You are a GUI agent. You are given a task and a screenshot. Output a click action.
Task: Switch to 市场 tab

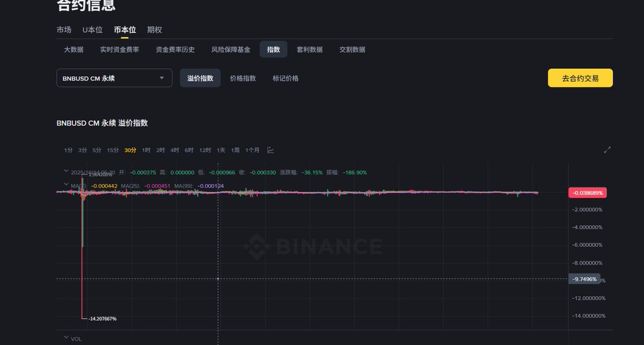(64, 30)
